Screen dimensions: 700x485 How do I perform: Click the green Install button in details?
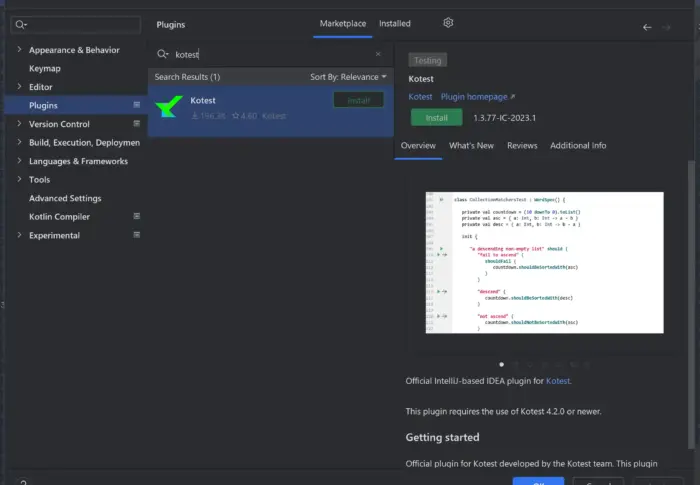(x=436, y=118)
